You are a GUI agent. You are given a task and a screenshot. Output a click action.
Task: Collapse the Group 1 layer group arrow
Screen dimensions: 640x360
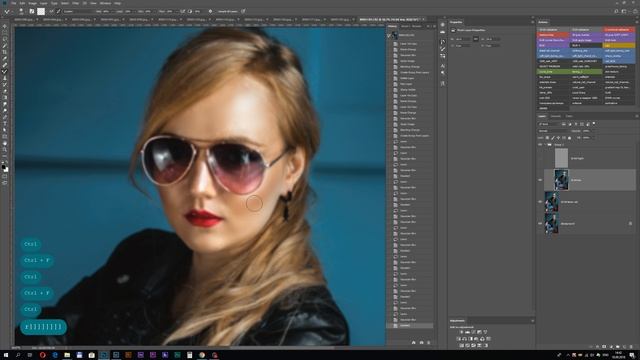[545, 145]
